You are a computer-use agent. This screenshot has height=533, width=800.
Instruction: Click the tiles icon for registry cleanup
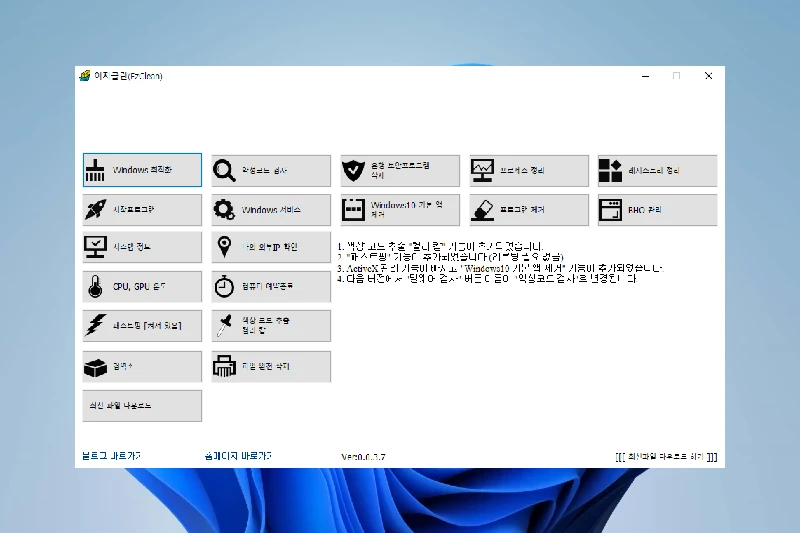point(611,171)
